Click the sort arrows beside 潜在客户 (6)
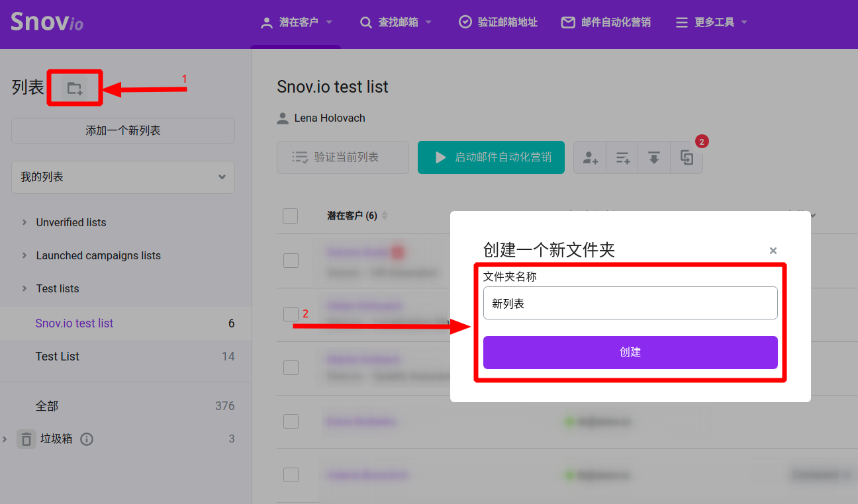Image resolution: width=858 pixels, height=504 pixels. pos(385,216)
